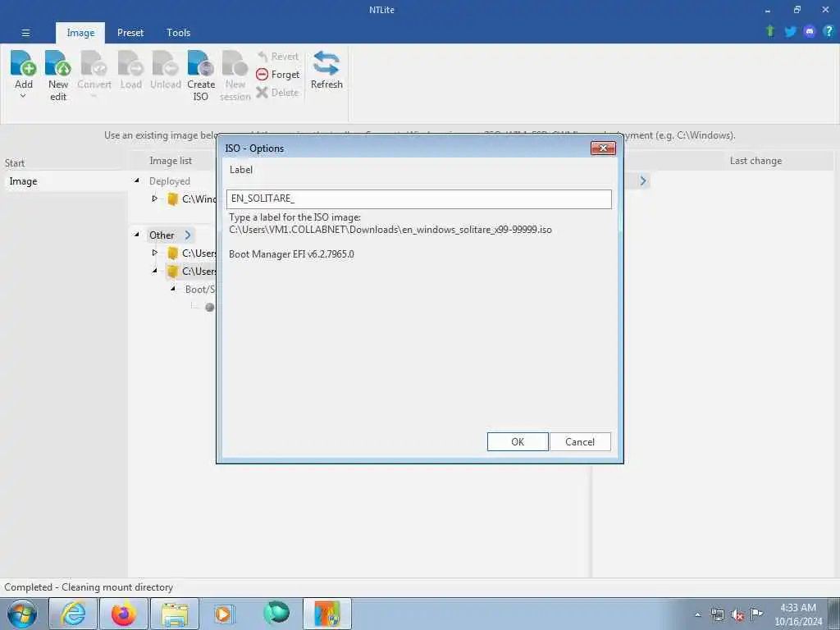This screenshot has height=630, width=840.
Task: Collapse the Boot/S subgroup
Action: coord(173,289)
